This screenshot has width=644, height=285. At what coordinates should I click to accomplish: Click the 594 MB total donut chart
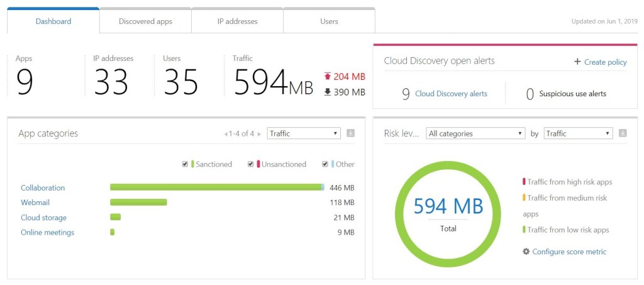click(448, 211)
